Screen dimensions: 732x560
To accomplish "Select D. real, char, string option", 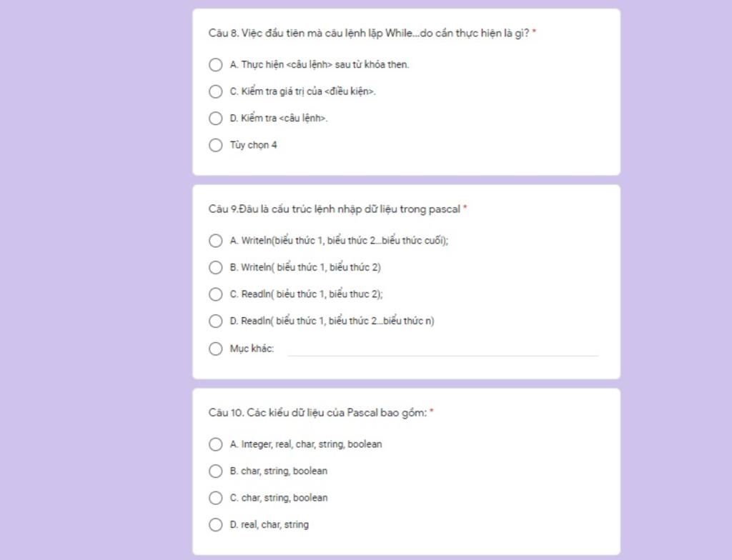I will pos(215,524).
